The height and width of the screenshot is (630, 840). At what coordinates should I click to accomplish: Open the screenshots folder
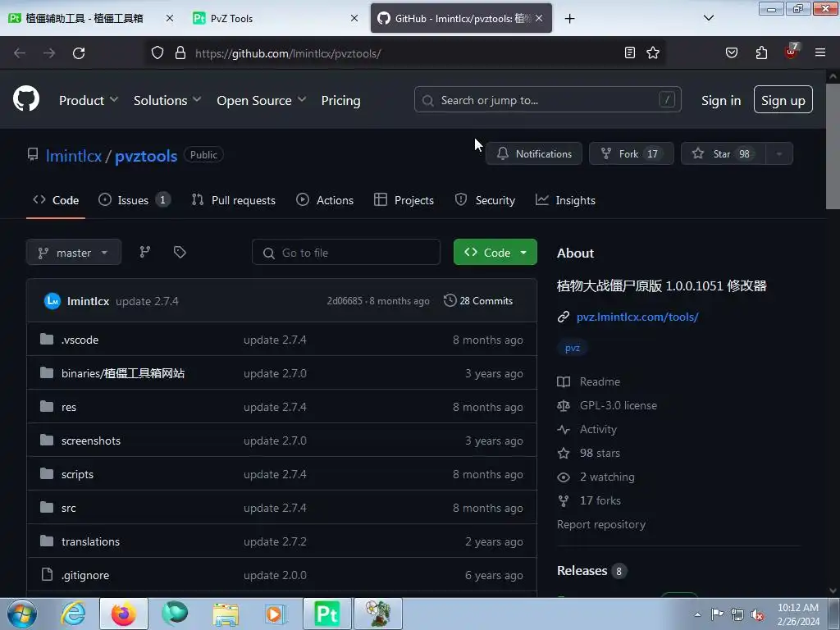coord(90,441)
